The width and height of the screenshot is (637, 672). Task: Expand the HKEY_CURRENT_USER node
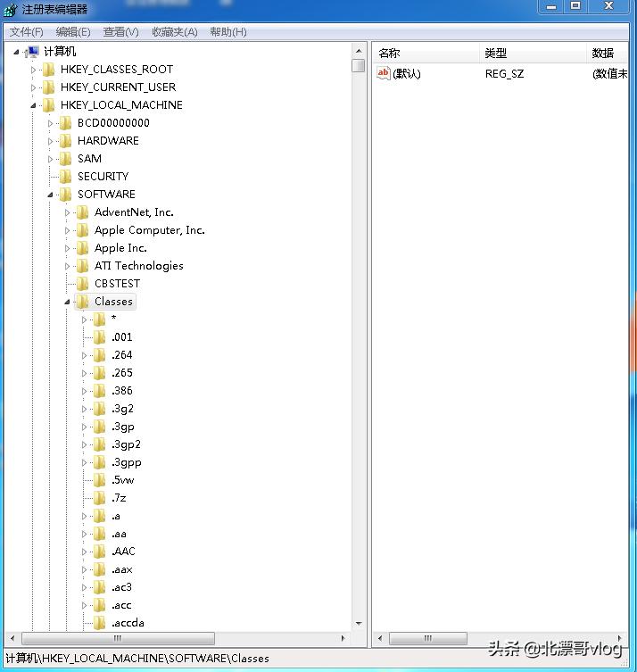tap(33, 87)
